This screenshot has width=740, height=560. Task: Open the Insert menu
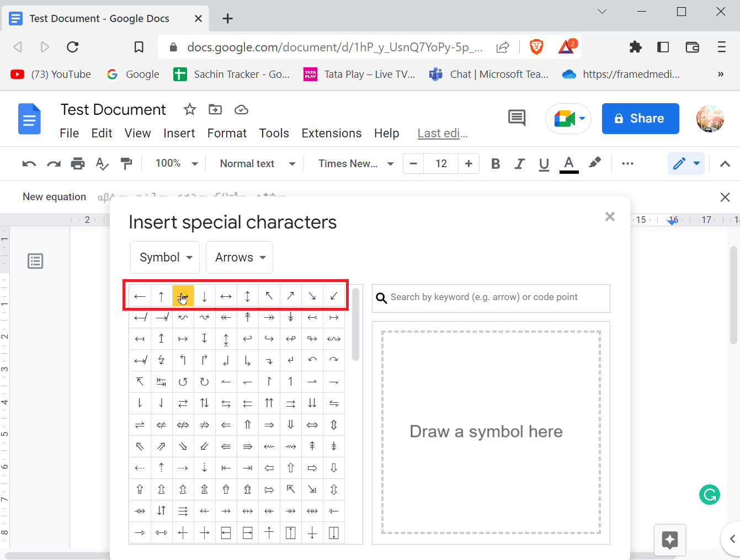(179, 133)
